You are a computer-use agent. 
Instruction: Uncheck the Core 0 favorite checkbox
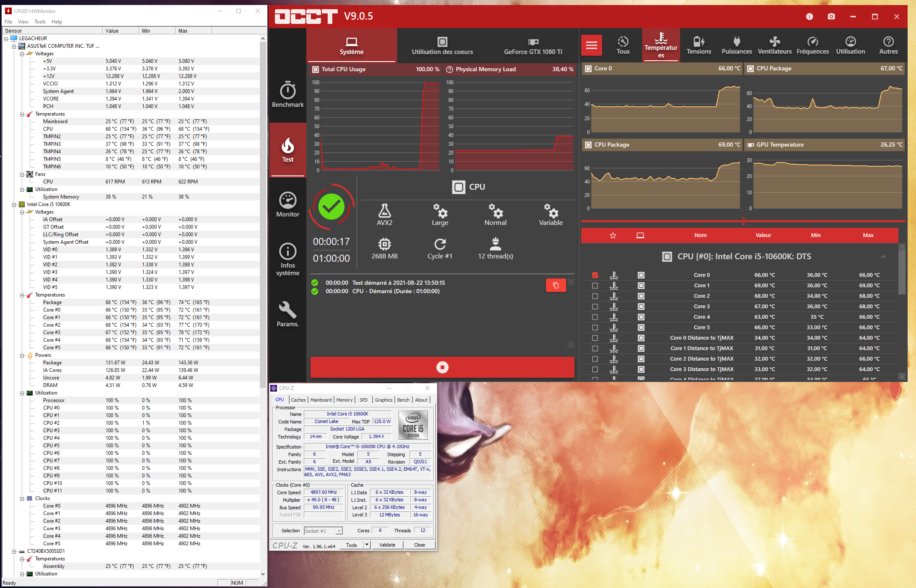(595, 275)
